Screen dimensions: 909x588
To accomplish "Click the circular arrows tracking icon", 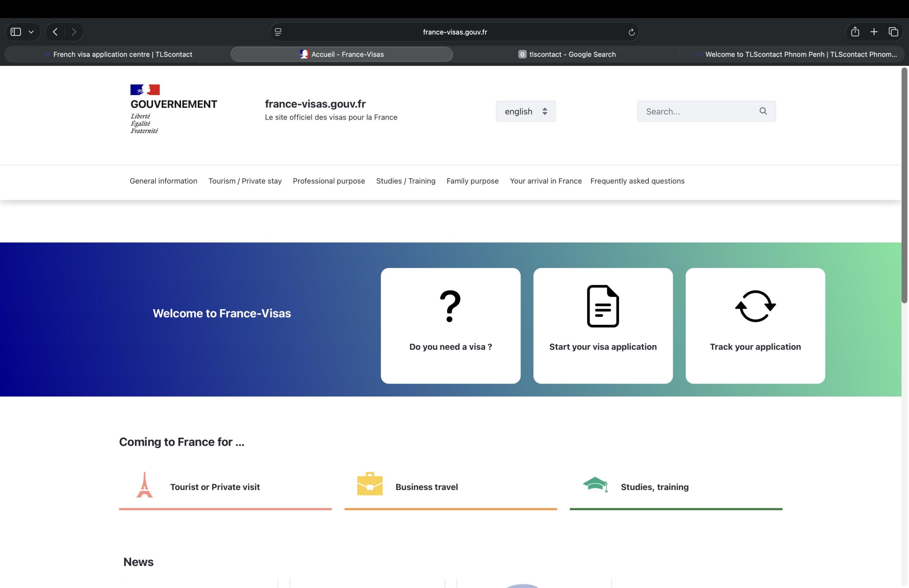I will coord(755,306).
